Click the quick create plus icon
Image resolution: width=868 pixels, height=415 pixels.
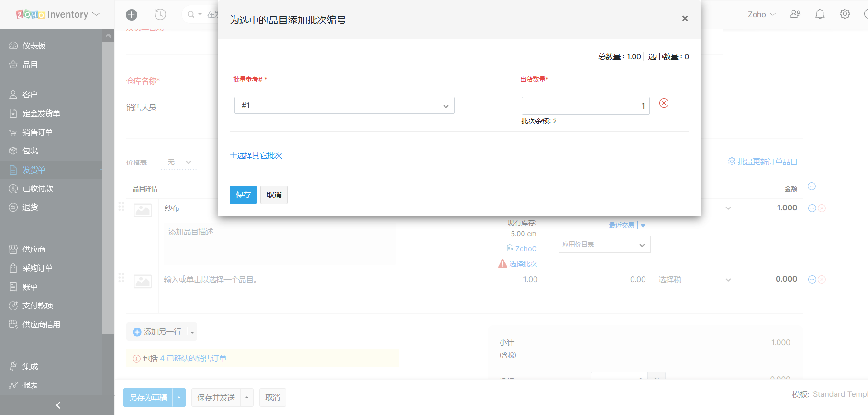[x=132, y=15]
